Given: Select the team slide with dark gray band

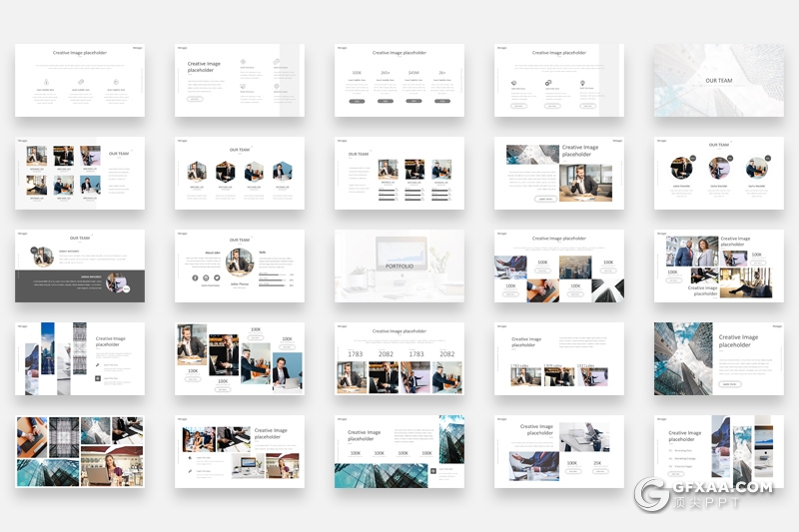Looking at the screenshot, I should click(80, 266).
